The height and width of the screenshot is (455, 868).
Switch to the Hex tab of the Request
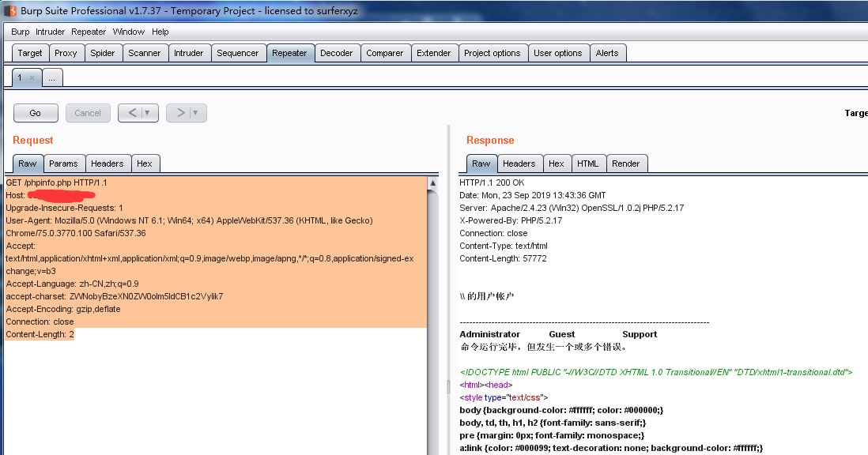pos(145,164)
